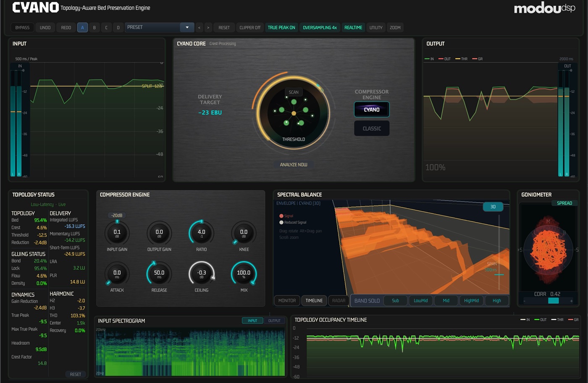Click the THRESHOLD label on the core dial
This screenshot has height=383, width=588.
(294, 139)
